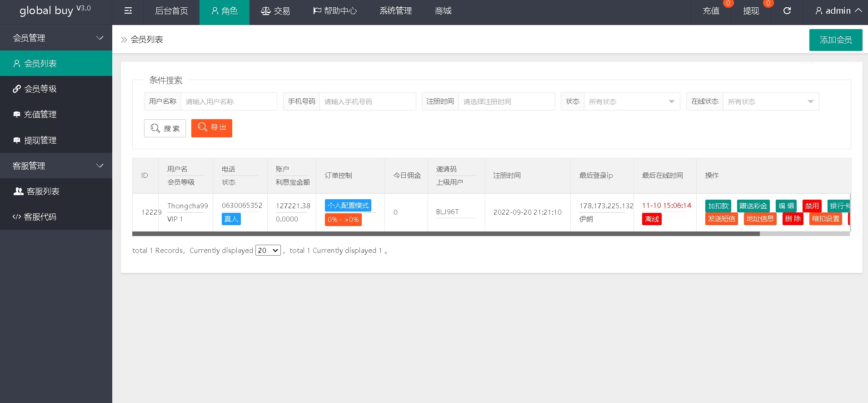Click the 充值 notification badge
Screen dimensions: 868x403
pos(728,4)
